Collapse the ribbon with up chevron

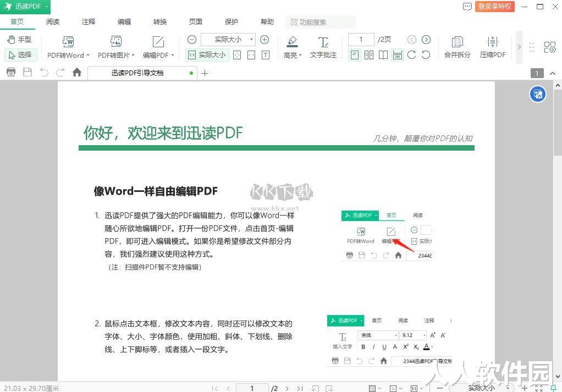point(553,74)
